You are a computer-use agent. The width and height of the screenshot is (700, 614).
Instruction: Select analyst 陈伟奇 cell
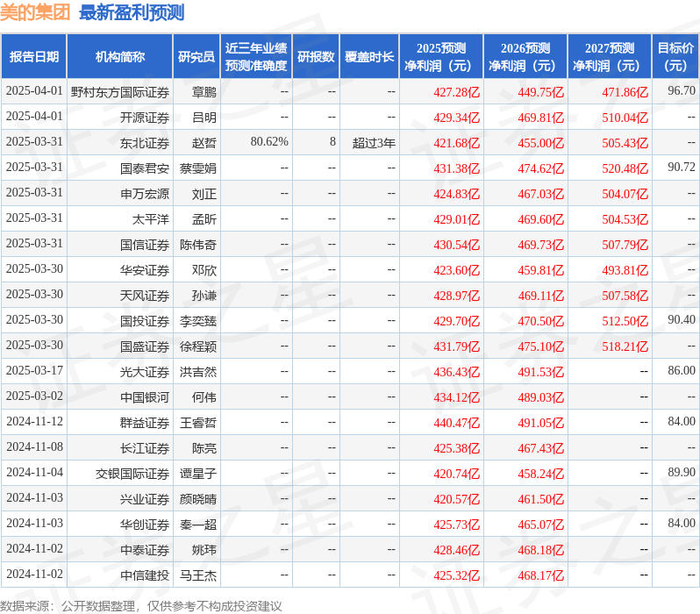(198, 245)
